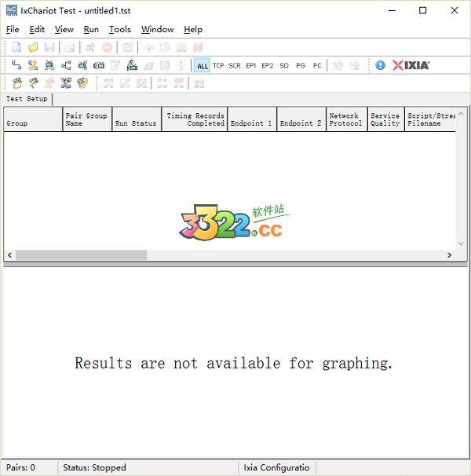Toggle the ALL grouping filter
The image size is (471, 476).
[x=202, y=65]
